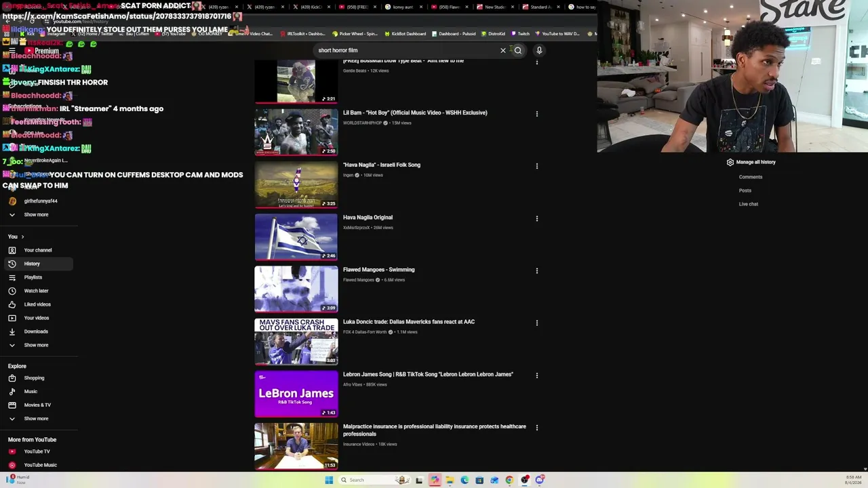The width and height of the screenshot is (868, 488).
Task: Launch YouTube TV from the sidebar
Action: (37, 451)
